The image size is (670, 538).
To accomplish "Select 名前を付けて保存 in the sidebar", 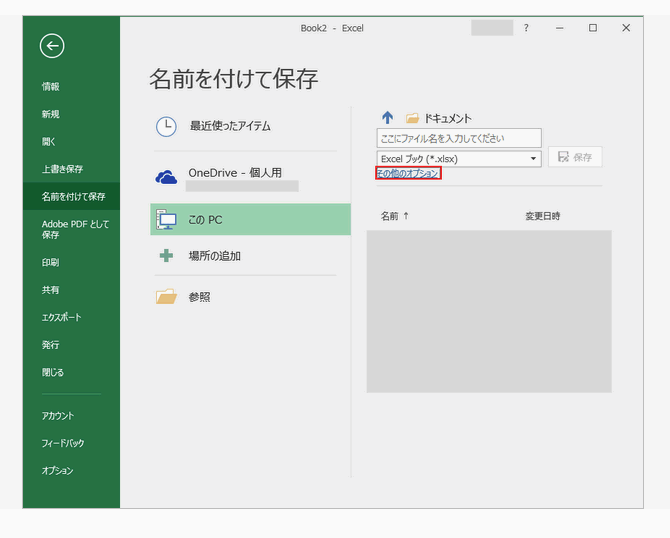I will tap(73, 197).
